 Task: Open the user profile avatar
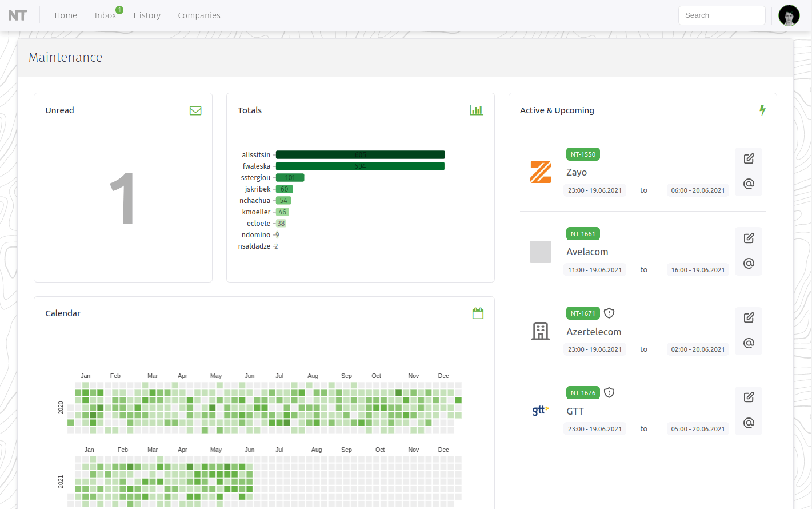(789, 15)
